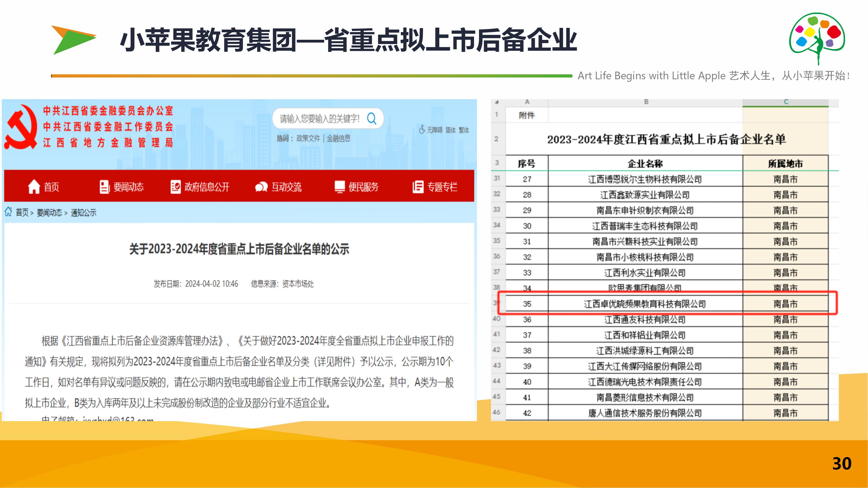Viewport: 868px width, 488px height.
Task: Click the hammer and sickle emblem
Action: point(21,127)
